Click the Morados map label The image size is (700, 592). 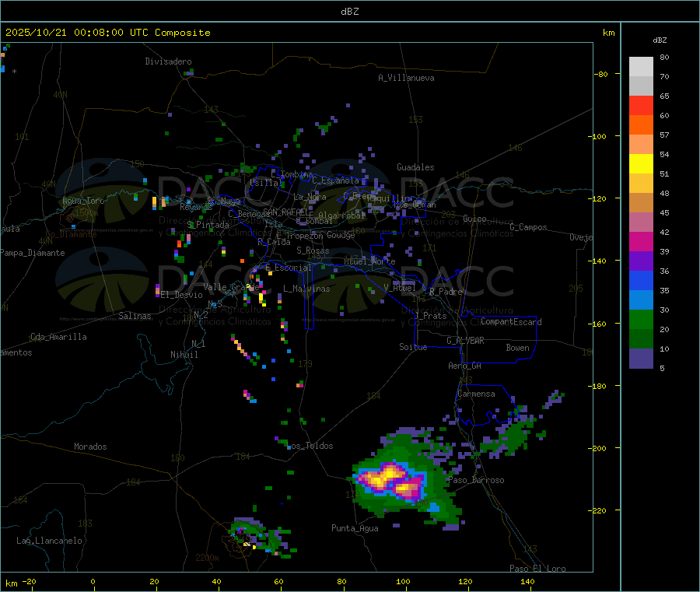pos(90,447)
